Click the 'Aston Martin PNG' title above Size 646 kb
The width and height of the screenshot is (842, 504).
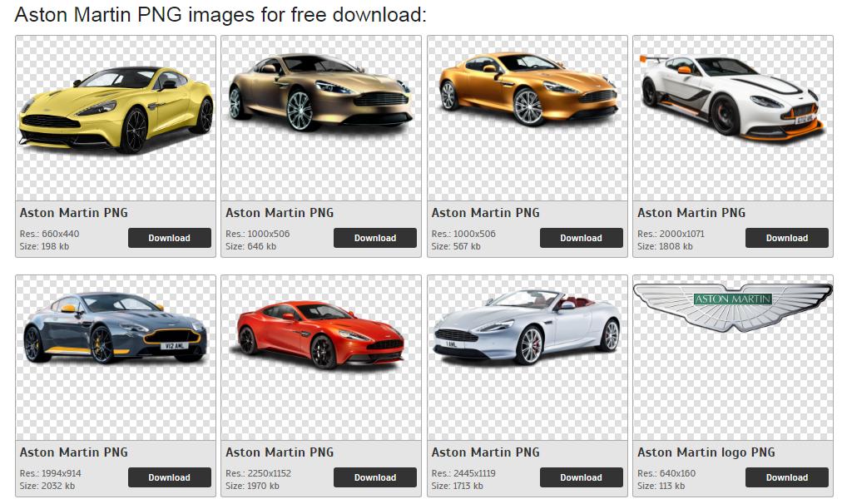point(280,213)
